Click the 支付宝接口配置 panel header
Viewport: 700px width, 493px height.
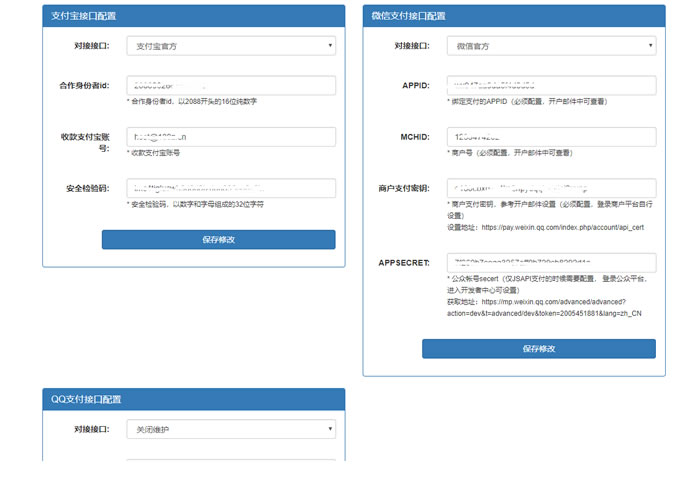point(194,16)
